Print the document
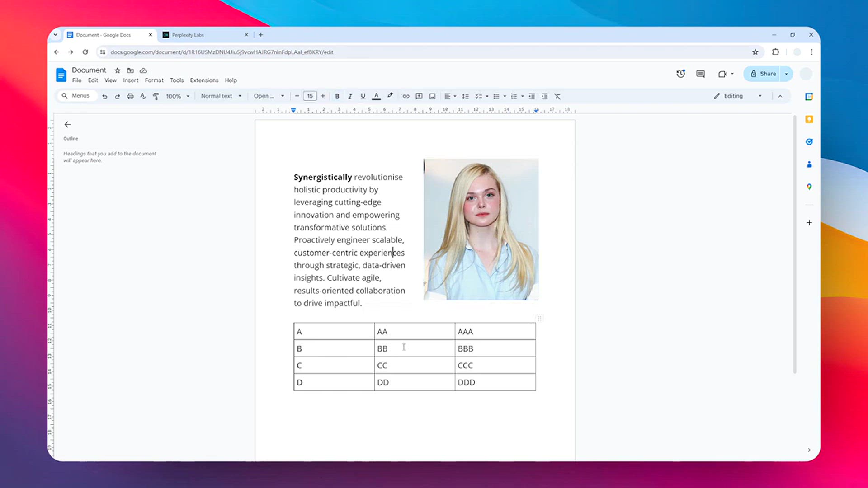868x488 pixels. point(130,96)
